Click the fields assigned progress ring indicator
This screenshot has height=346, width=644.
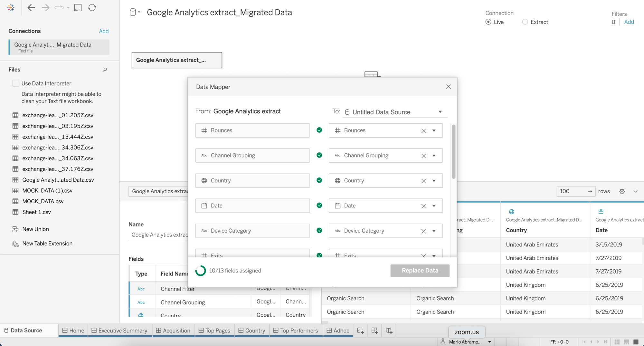pos(200,270)
